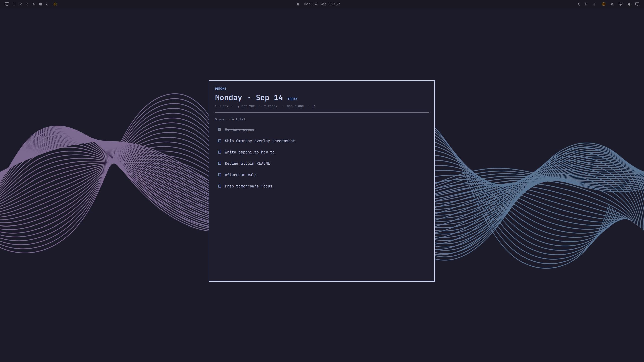Switch to workspace 6

pos(47,4)
